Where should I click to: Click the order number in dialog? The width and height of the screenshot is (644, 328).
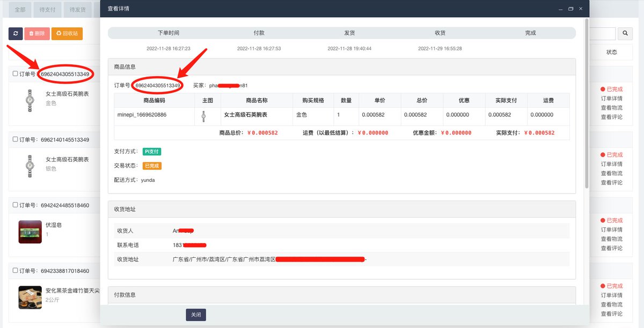[x=158, y=85]
